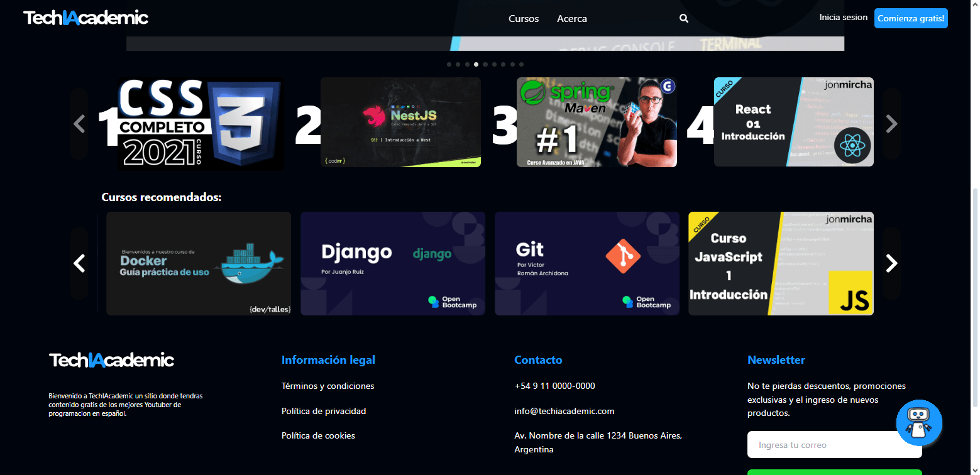Focus the Ingresa tu correo newsletter field
The width and height of the screenshot is (980, 475).
pos(834,445)
